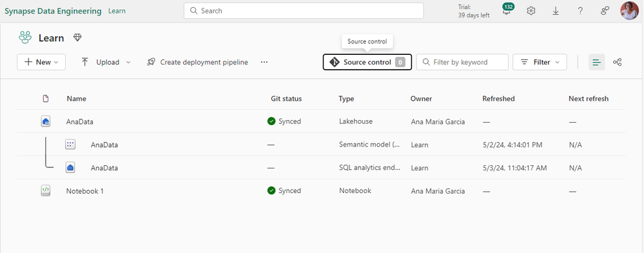This screenshot has height=253, width=644.
Task: Focus the Filter by keyword field
Action: point(462,62)
